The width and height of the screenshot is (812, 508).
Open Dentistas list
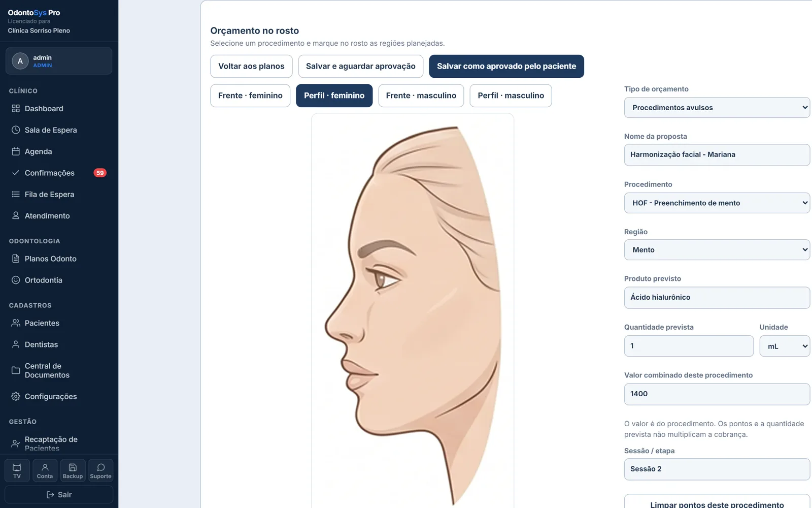59,344
